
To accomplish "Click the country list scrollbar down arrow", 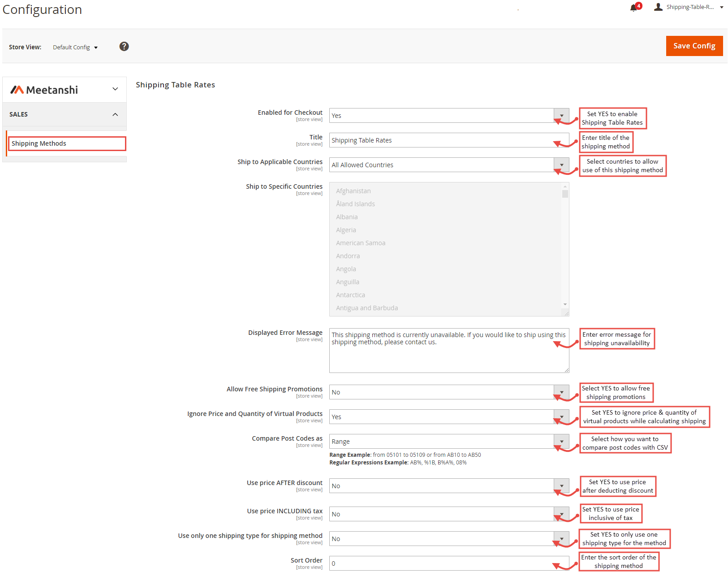I will [x=565, y=304].
